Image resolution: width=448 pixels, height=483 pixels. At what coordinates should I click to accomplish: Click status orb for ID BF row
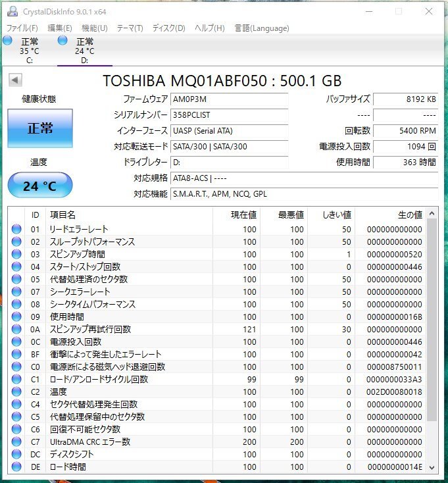[16, 354]
